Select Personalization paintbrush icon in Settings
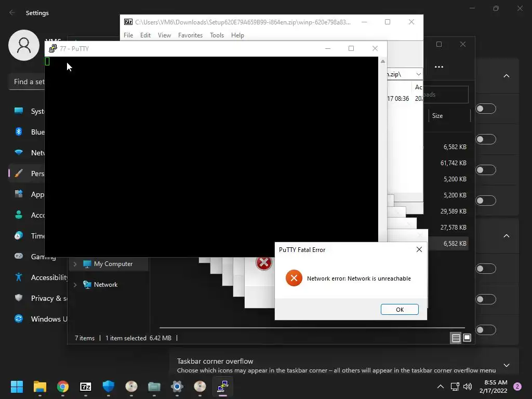Viewport: 532px width, 399px height. point(19,174)
